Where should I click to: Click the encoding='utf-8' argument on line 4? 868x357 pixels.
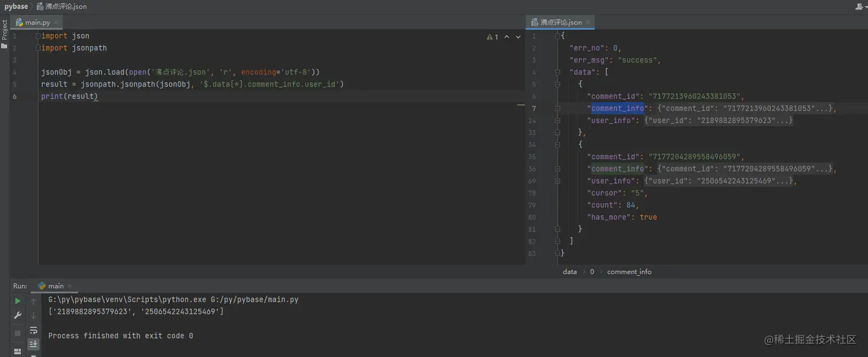tap(276, 72)
